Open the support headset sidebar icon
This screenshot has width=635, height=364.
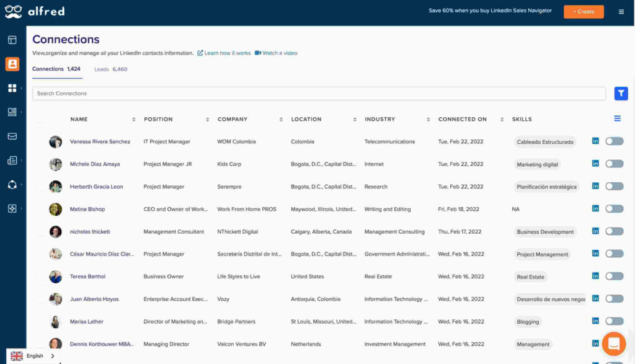click(x=12, y=185)
